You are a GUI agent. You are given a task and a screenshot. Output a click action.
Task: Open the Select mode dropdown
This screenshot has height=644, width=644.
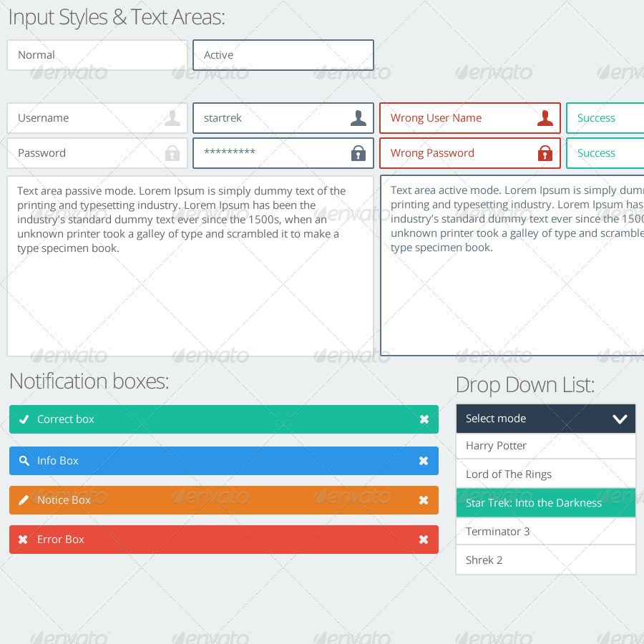(545, 419)
